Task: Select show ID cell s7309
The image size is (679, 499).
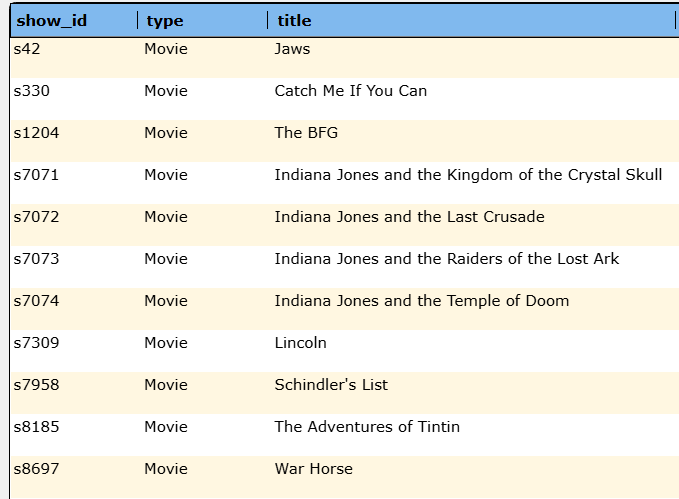Action: point(36,343)
